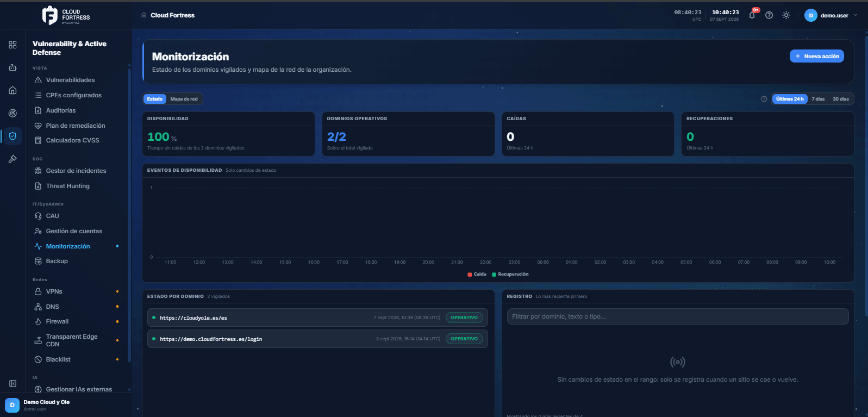
Task: Open the robot icon in left rail
Action: pos(13,67)
